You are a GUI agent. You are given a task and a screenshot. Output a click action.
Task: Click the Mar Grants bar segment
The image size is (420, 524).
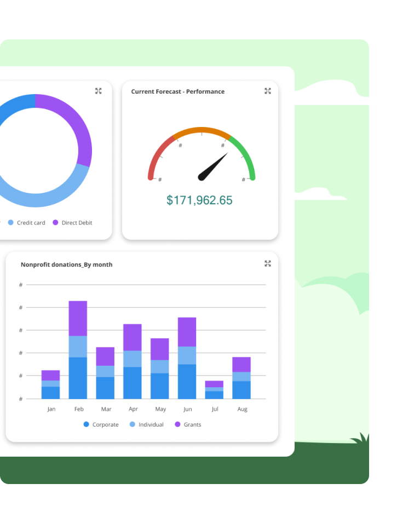(x=105, y=356)
